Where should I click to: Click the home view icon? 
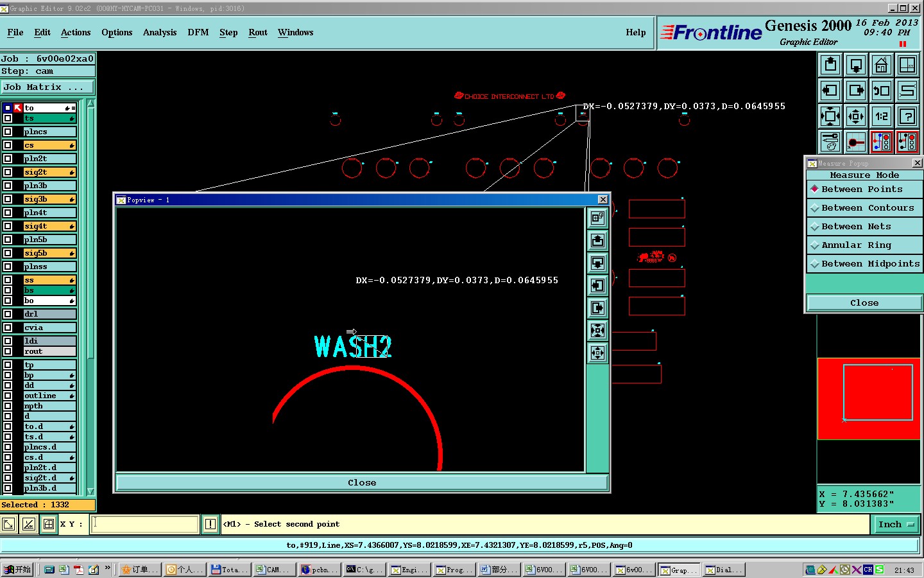coord(882,65)
